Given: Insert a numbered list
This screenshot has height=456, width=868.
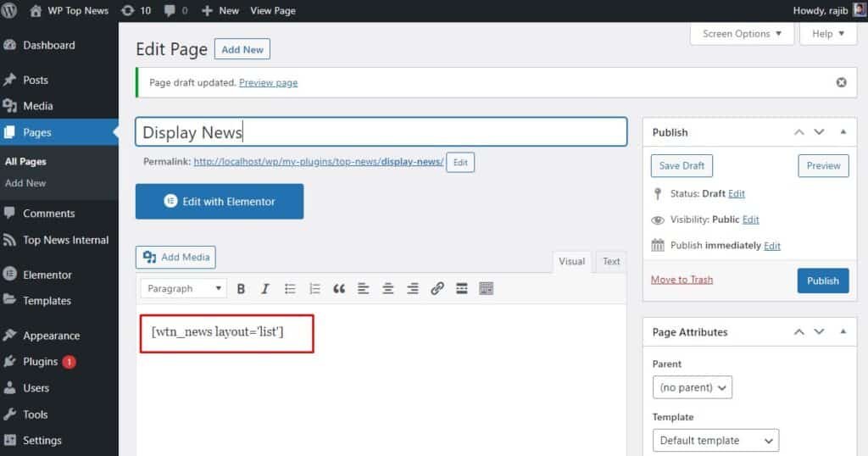Looking at the screenshot, I should click(x=314, y=289).
